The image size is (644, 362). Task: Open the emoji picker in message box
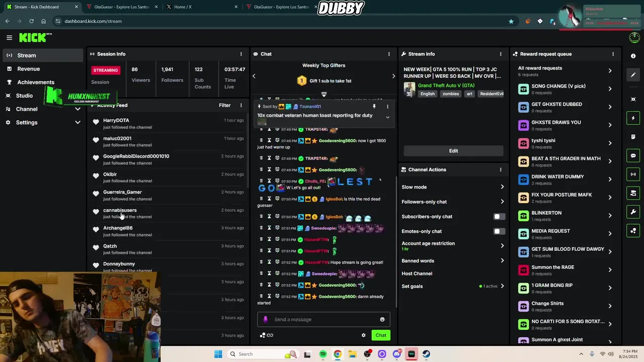pos(382,319)
